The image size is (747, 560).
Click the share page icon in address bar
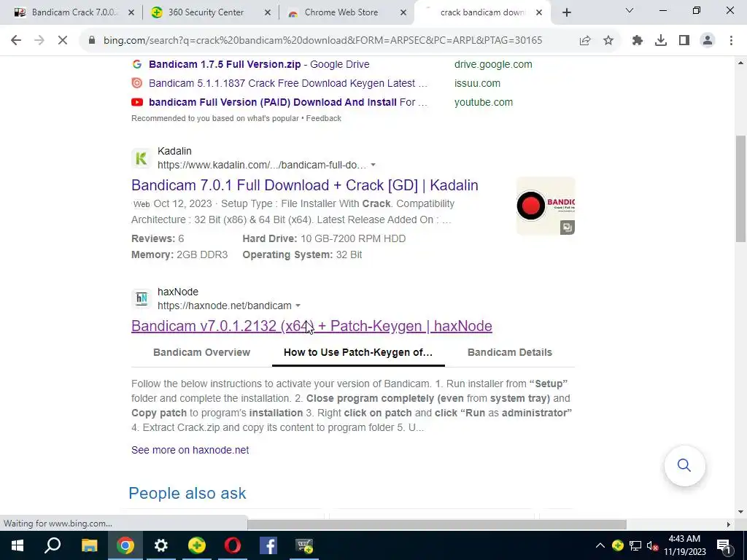[x=584, y=41]
